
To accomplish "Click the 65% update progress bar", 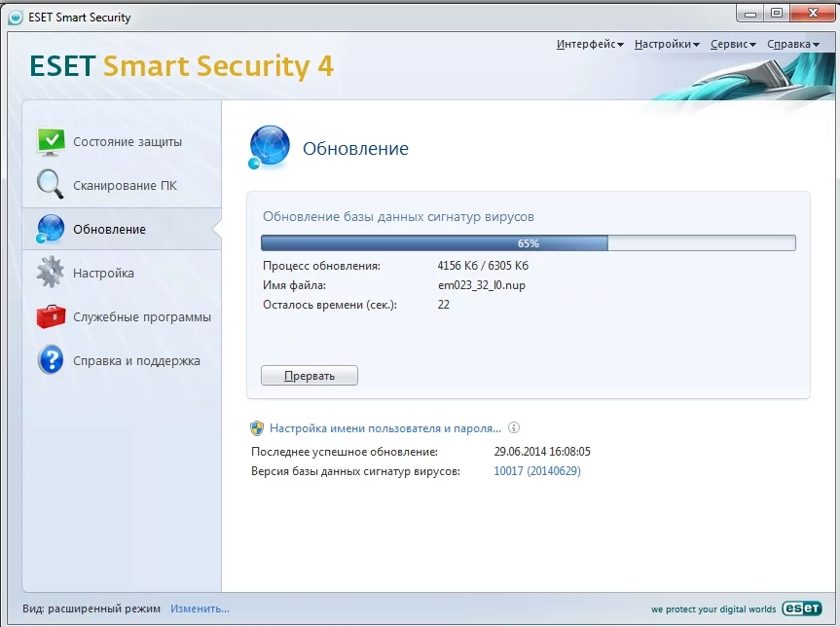I will 529,242.
